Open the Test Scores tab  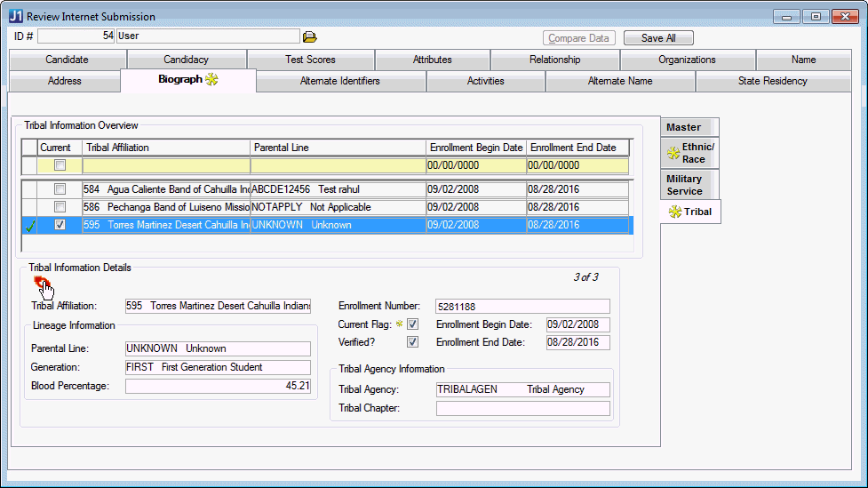tap(310, 60)
